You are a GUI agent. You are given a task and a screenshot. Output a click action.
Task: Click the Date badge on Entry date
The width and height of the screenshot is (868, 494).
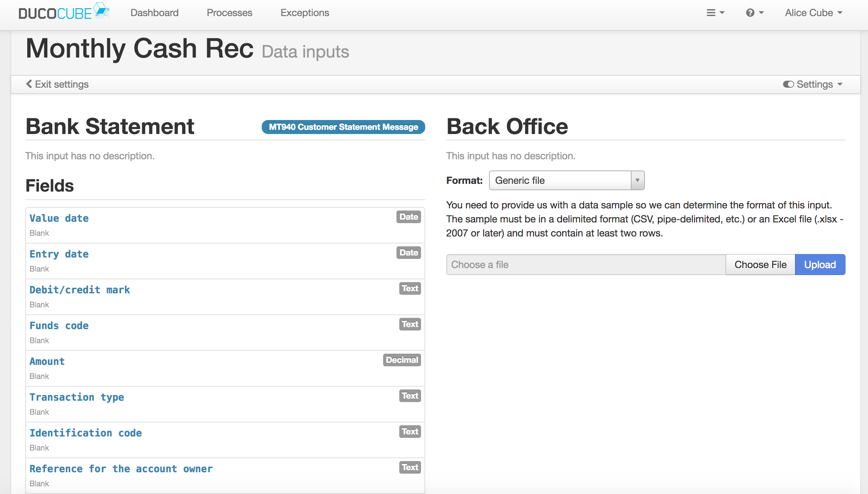[408, 253]
